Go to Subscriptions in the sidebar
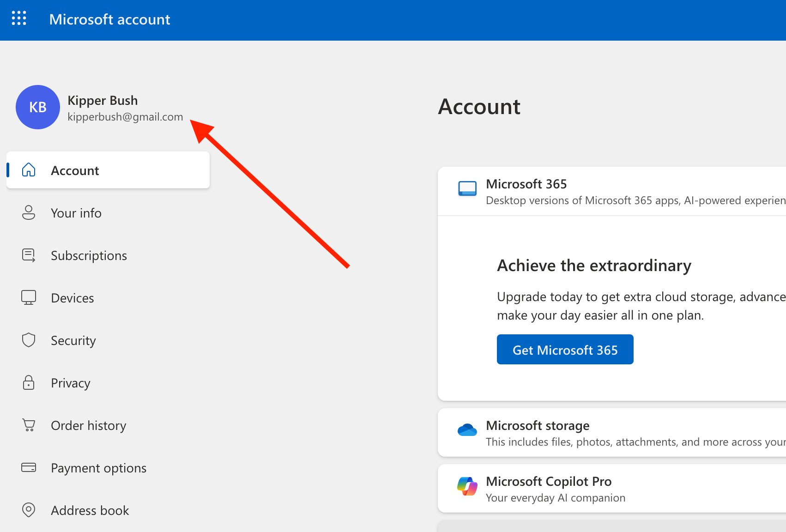 coord(108,255)
